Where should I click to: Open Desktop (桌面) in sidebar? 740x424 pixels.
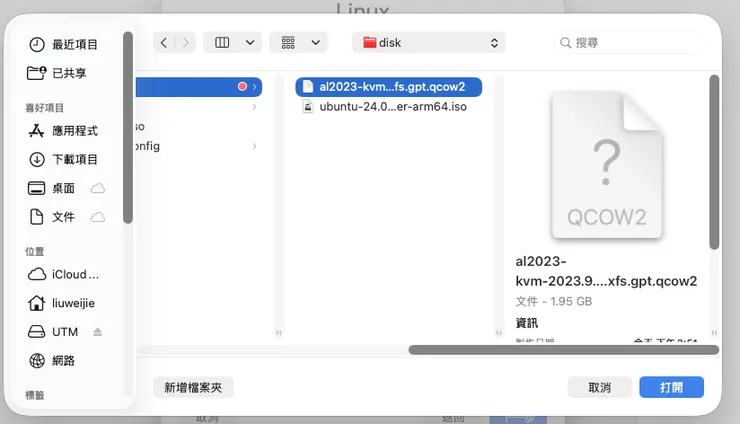52,188
